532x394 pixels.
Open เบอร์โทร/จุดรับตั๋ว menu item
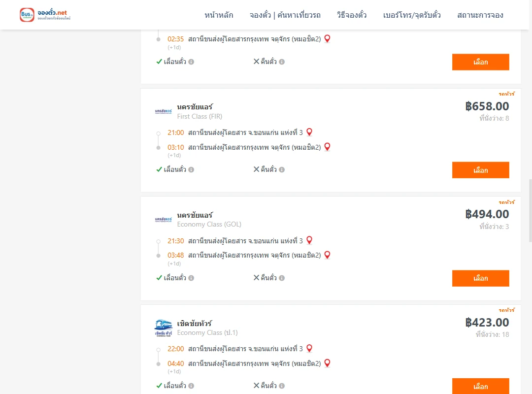pyautogui.click(x=412, y=15)
